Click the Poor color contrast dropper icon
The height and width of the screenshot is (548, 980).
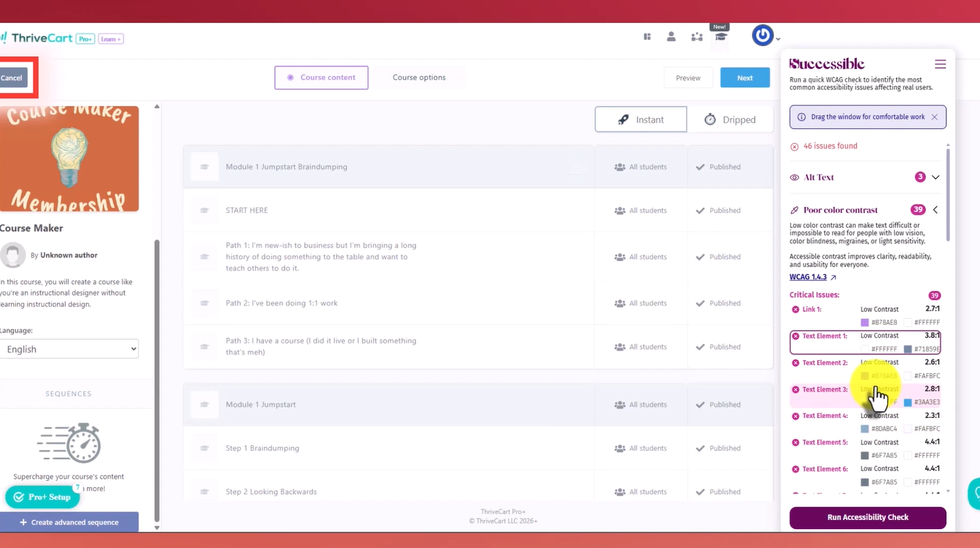pos(794,210)
